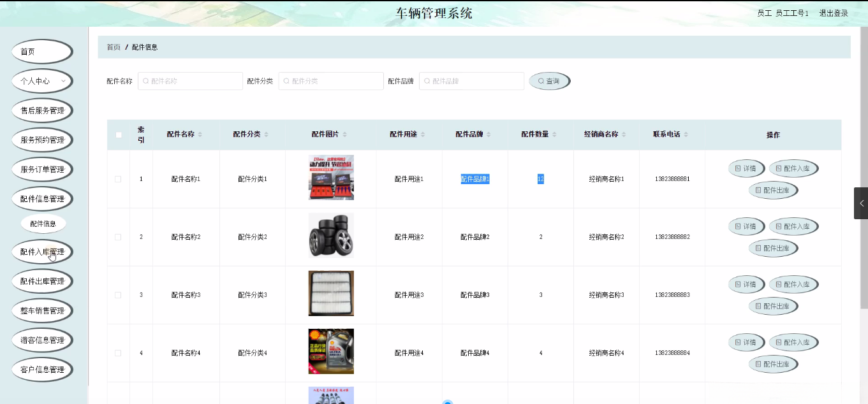Sort by the 经销商名称 column arrows
This screenshot has height=404, width=868.
[624, 134]
